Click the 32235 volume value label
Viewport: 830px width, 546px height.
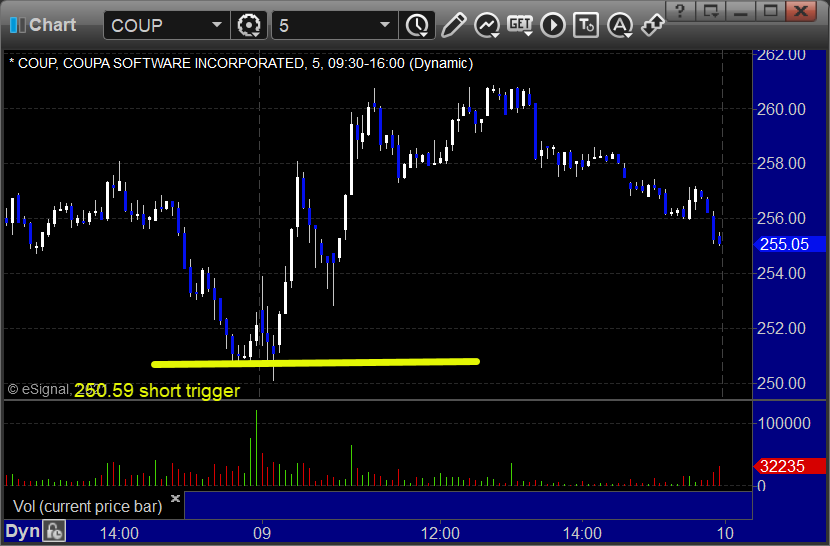pyautogui.click(x=789, y=466)
